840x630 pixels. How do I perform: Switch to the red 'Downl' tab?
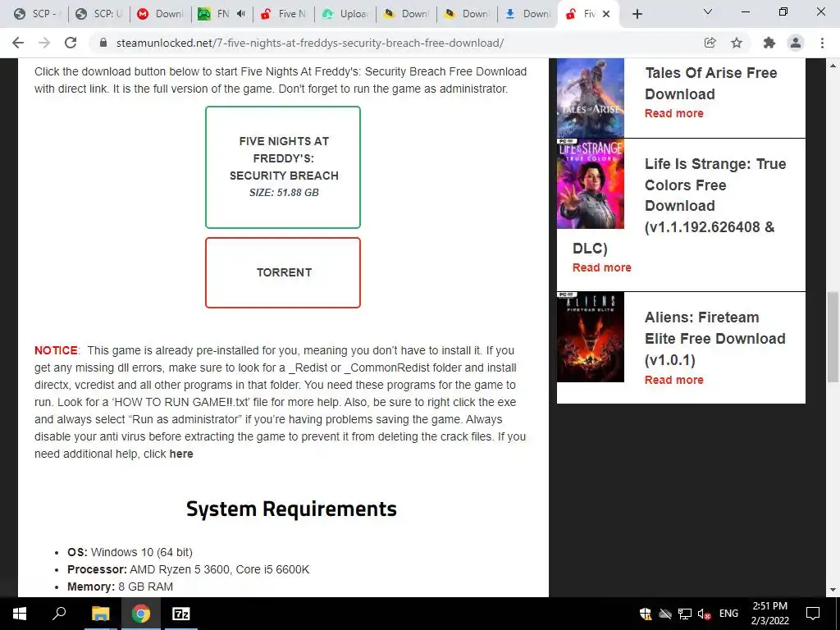point(161,14)
